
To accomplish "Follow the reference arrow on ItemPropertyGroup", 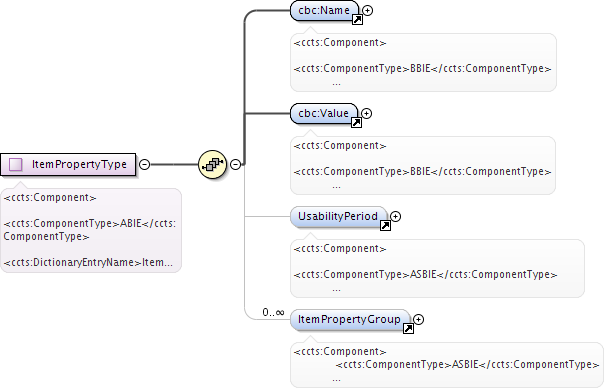I will pyautogui.click(x=408, y=329).
